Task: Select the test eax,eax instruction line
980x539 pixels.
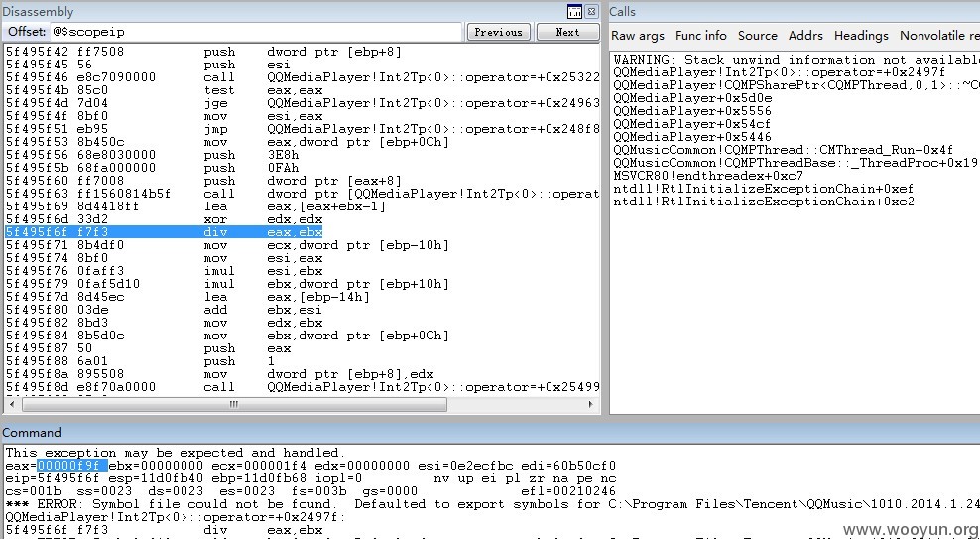Action: [x=164, y=90]
